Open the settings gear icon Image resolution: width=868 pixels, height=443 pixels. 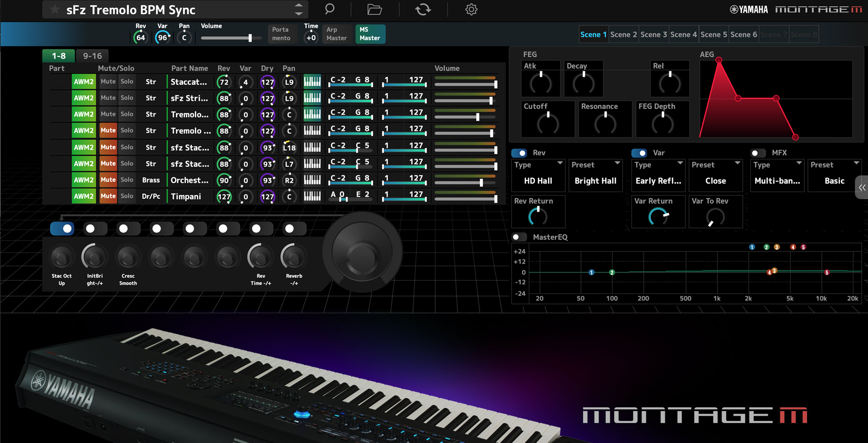point(471,9)
